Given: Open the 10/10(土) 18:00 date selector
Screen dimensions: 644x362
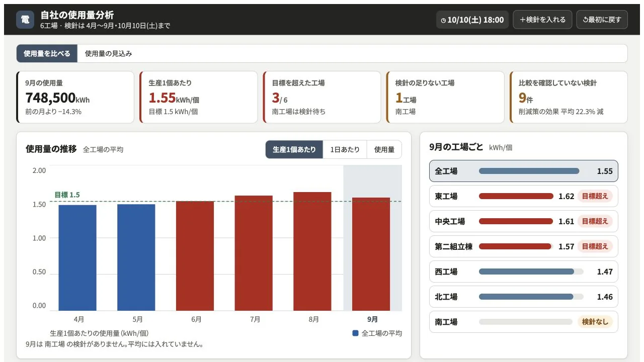Looking at the screenshot, I should point(472,20).
